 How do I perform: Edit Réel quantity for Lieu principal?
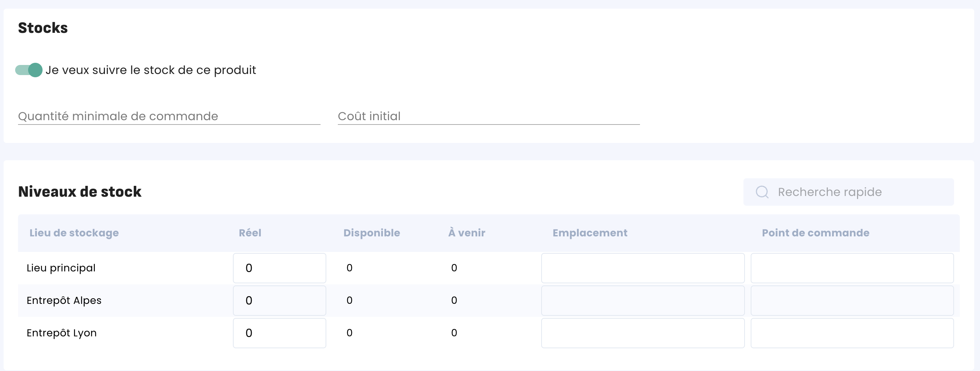[279, 268]
